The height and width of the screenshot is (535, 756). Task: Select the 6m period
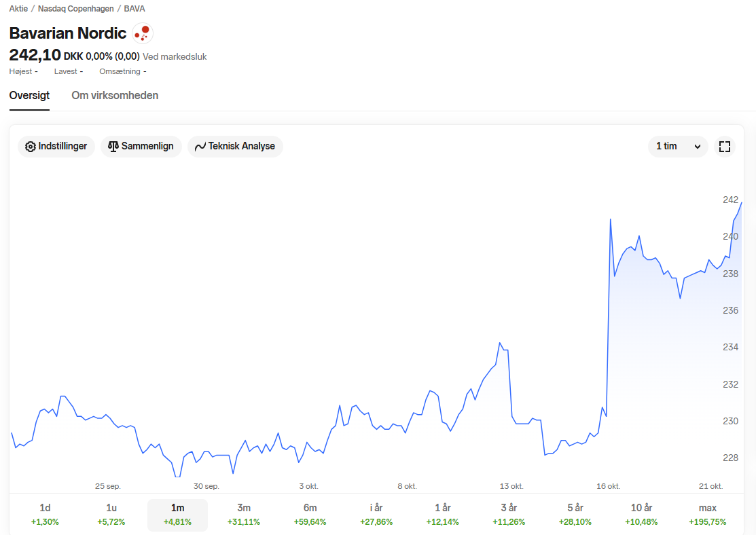310,514
